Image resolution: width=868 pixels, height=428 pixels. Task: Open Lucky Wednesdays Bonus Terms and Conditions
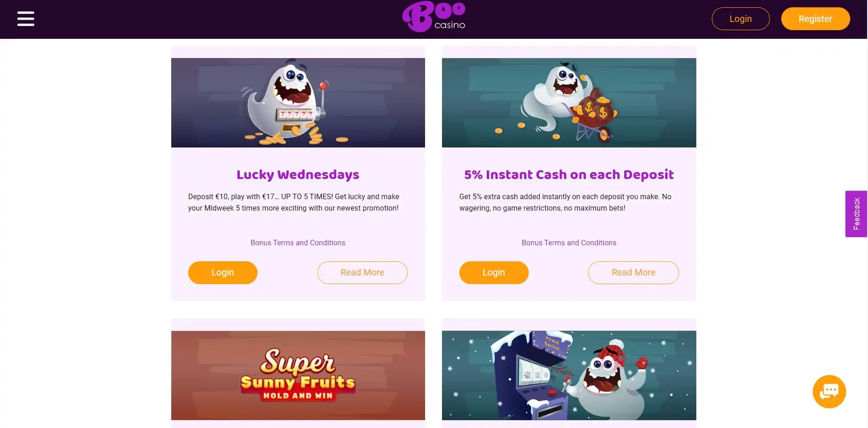pos(298,243)
